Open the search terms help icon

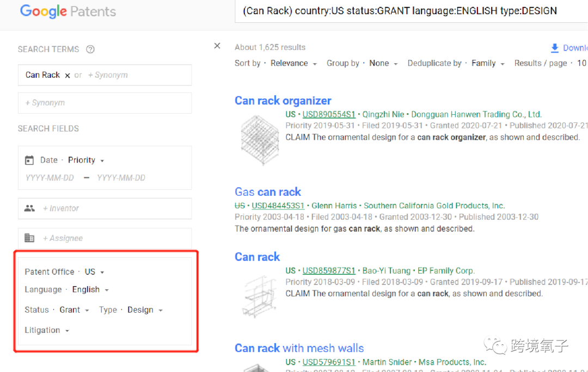[90, 49]
